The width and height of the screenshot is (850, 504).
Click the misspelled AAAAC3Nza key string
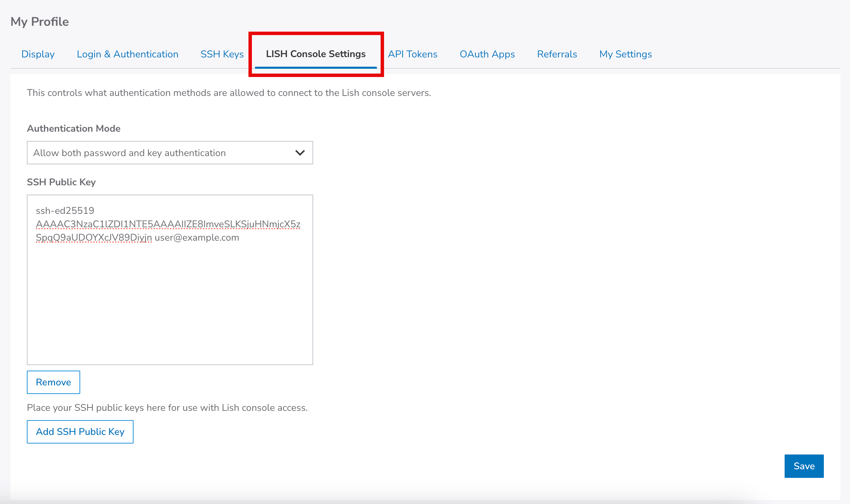[x=168, y=224]
